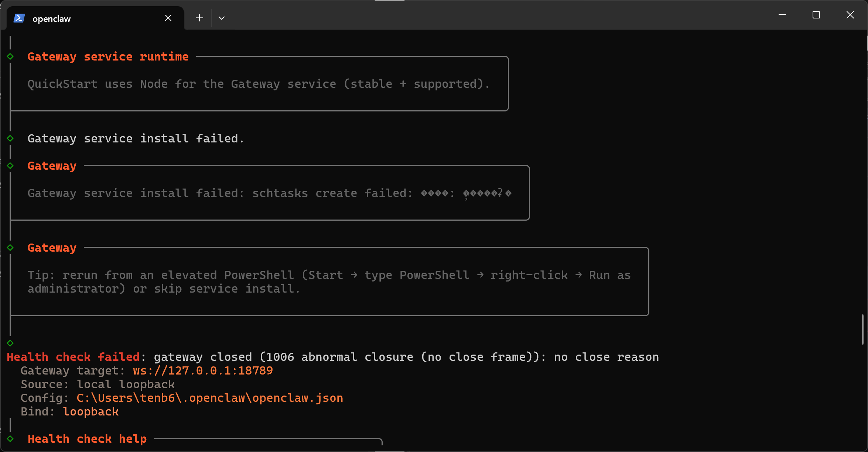The height and width of the screenshot is (452, 868).
Task: Click the 'Health check help' heading
Action: pos(87,439)
